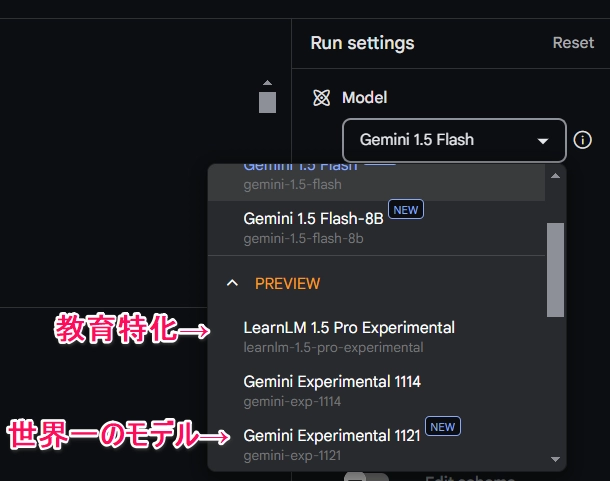The width and height of the screenshot is (610, 481).
Task: Select Gemini 1.5 Flash-8B model
Action: click(376, 228)
